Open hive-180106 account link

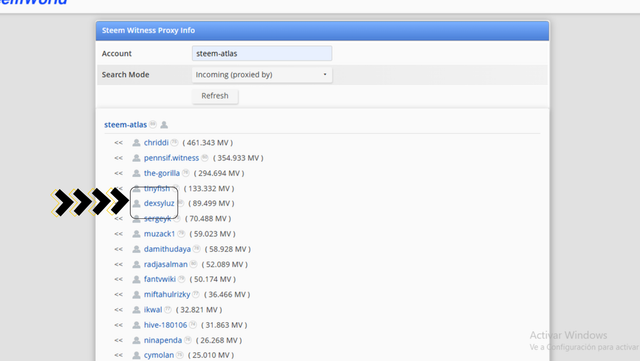tap(165, 325)
